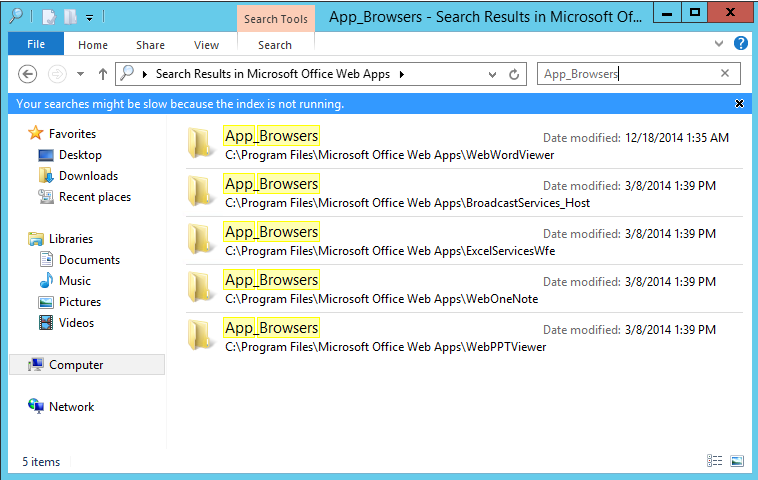Switch to large thumbnails view in status bar
This screenshot has height=480, width=758.
pos(737,461)
